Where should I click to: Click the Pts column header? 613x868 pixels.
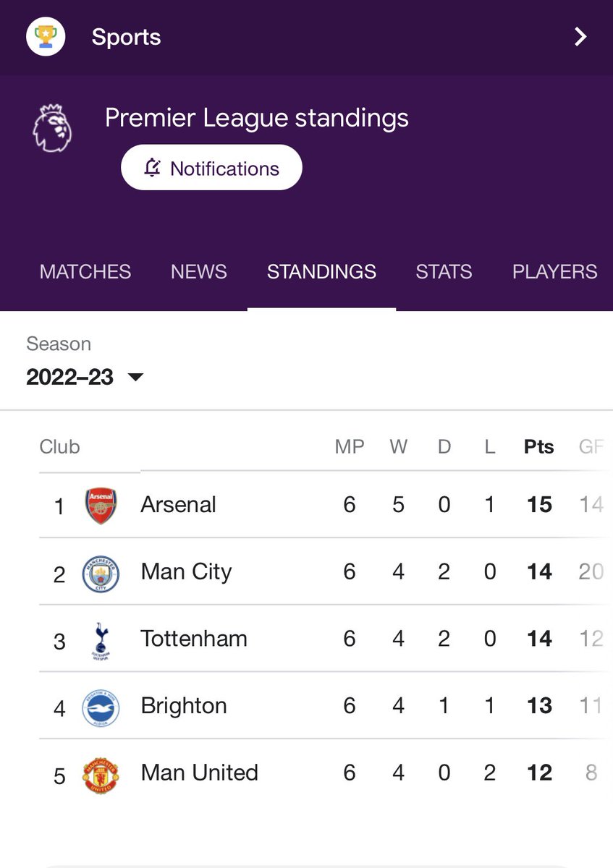[x=538, y=447]
